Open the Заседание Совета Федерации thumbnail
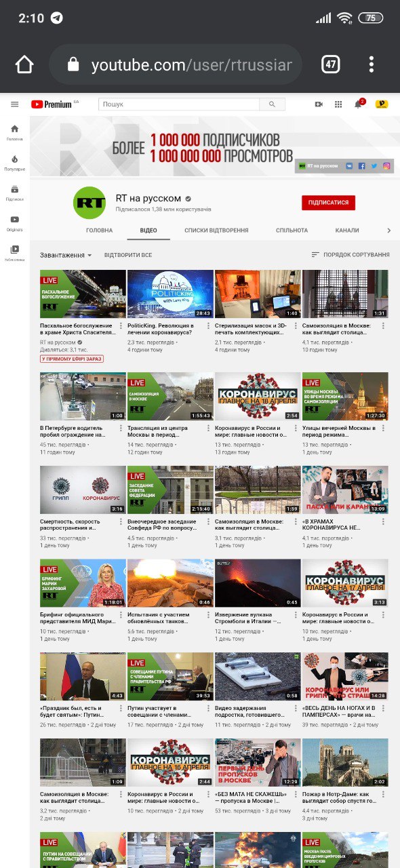The height and width of the screenshot is (868, 400). click(170, 490)
